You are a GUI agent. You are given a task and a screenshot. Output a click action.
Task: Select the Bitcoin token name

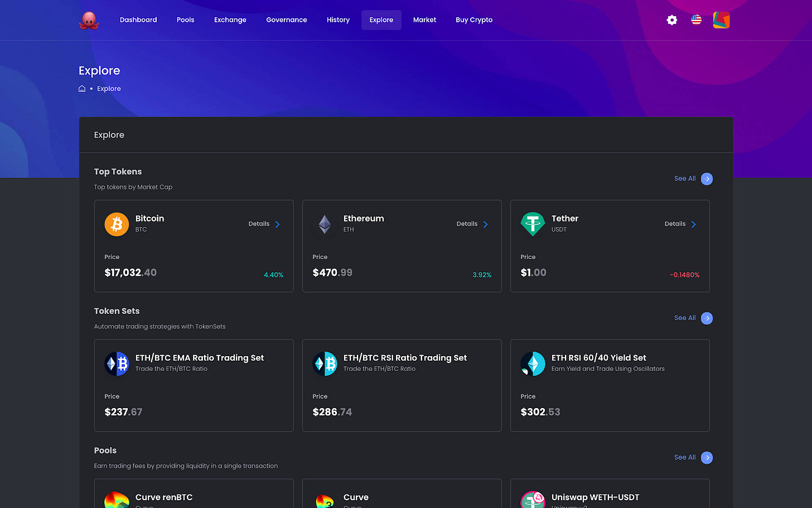click(149, 219)
